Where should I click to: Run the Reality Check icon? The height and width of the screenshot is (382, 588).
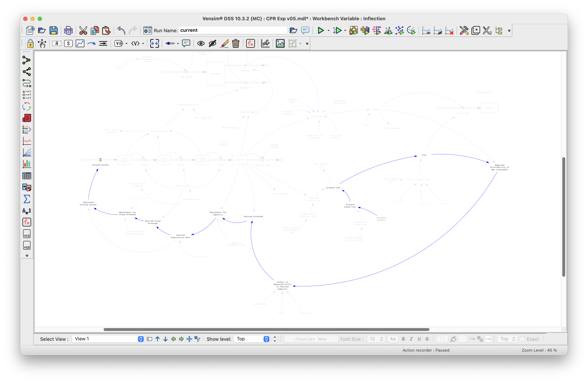(411, 30)
